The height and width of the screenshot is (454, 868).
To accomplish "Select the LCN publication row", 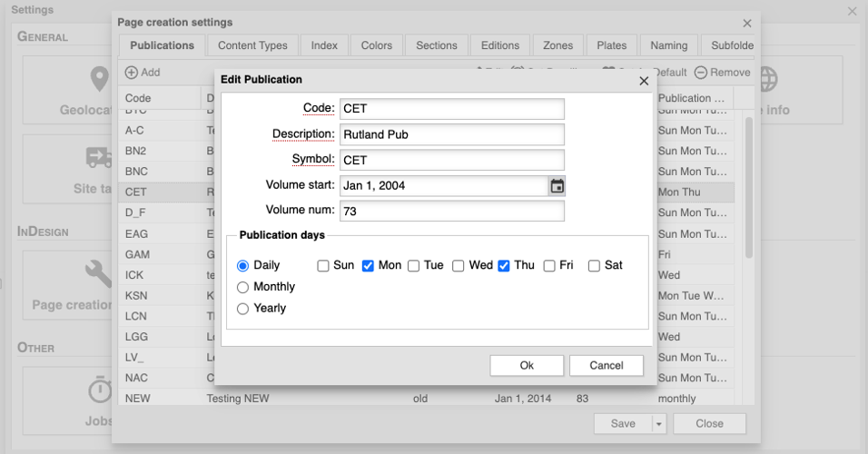I will coord(426,316).
